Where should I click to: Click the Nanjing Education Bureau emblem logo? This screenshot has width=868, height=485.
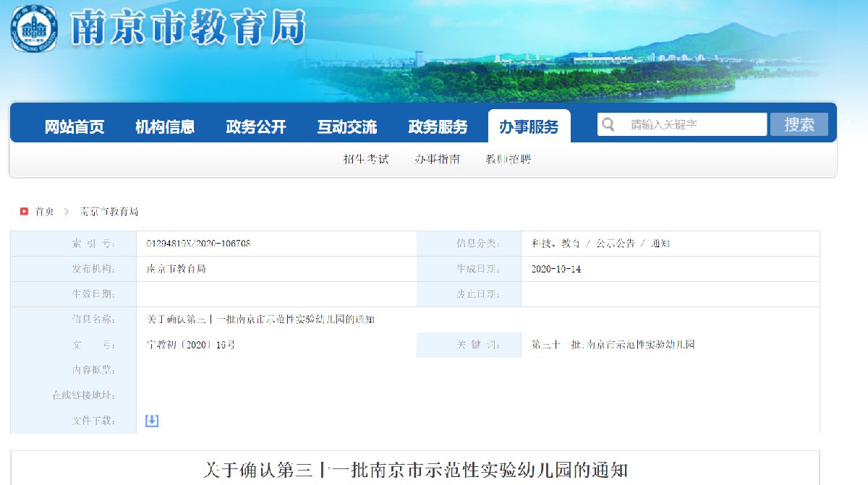34,27
